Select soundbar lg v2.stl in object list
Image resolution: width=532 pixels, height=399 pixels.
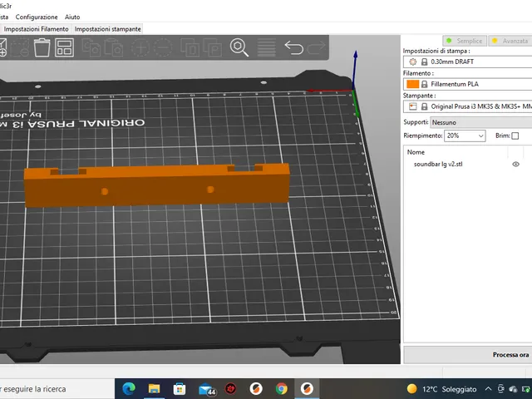438,165
